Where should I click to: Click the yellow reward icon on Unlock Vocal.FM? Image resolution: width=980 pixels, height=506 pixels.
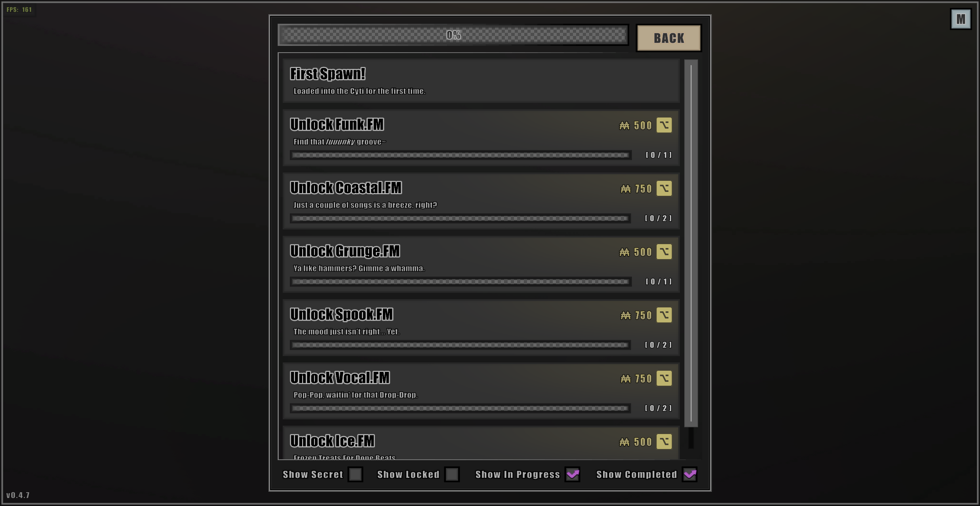(x=664, y=378)
